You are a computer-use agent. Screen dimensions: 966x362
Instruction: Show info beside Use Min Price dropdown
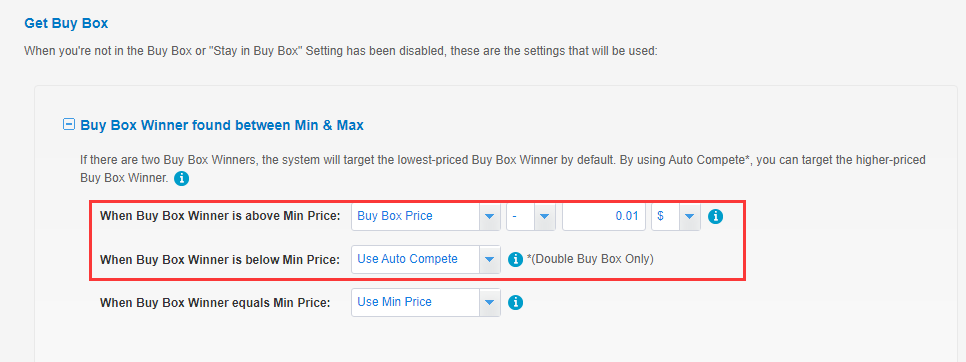click(515, 303)
